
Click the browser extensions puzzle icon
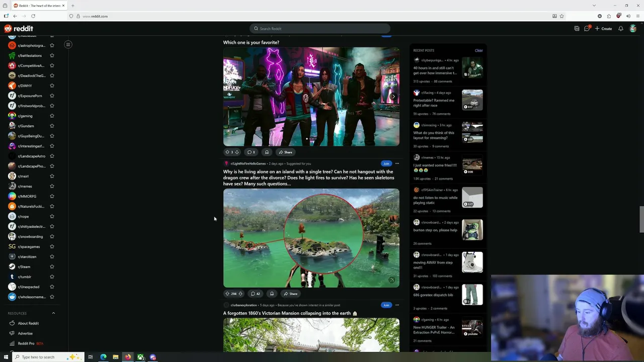point(609,16)
